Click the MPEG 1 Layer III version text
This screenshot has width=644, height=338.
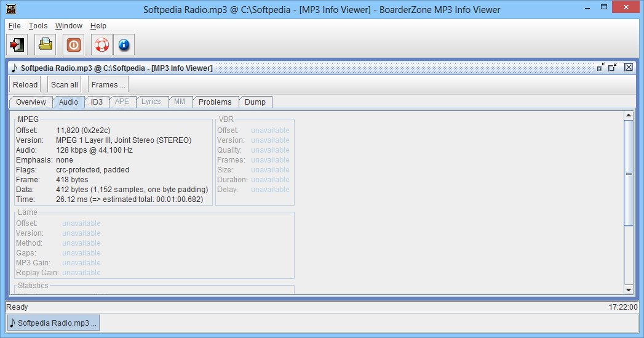124,140
